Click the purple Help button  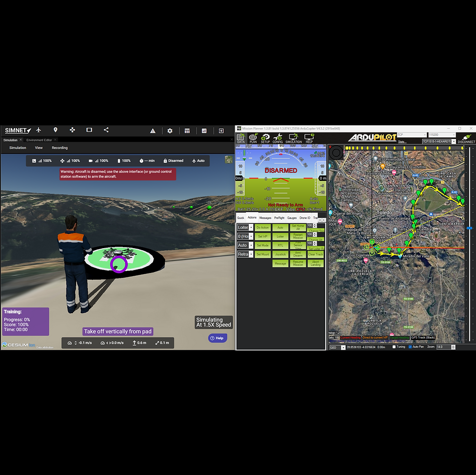click(218, 338)
